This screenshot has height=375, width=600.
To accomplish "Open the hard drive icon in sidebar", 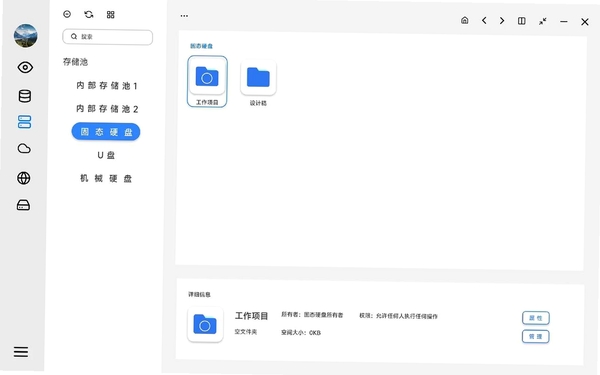I will tap(23, 205).
